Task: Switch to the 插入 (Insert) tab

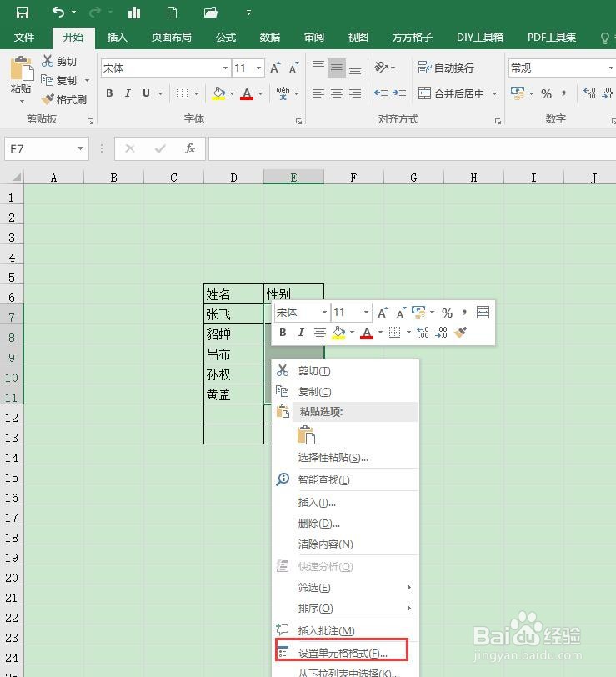Action: click(118, 38)
